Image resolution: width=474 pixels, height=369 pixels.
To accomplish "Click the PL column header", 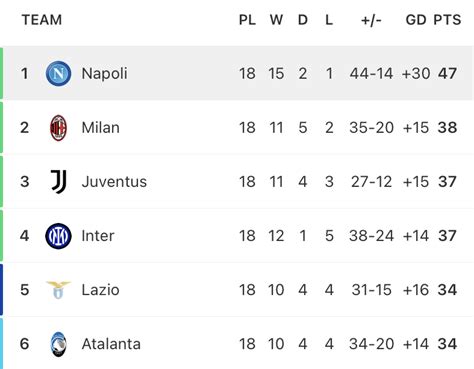I will 247,20.
